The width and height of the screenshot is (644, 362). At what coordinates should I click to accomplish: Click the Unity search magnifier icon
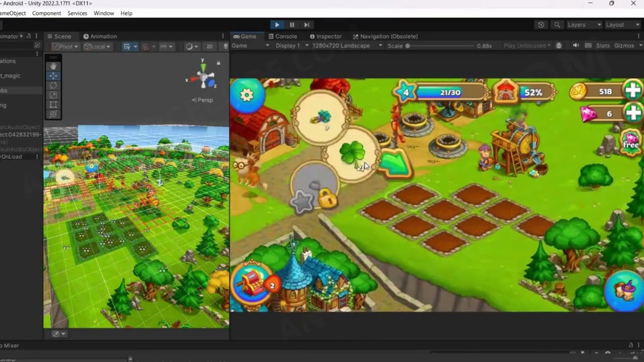557,25
